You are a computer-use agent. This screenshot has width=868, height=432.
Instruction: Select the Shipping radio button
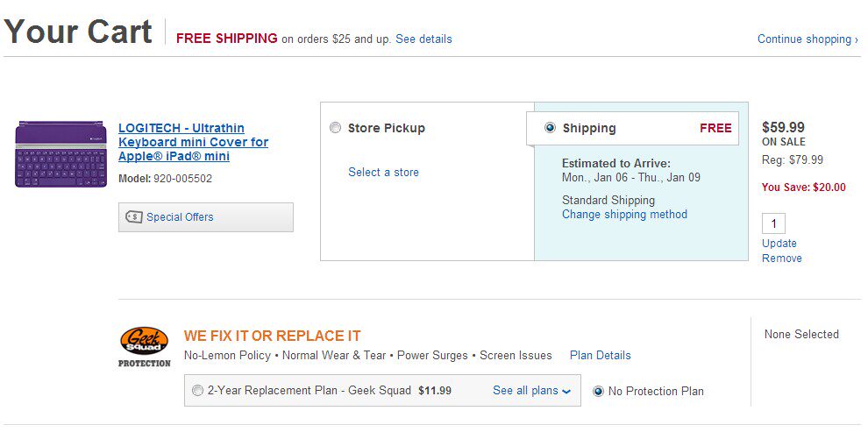550,128
